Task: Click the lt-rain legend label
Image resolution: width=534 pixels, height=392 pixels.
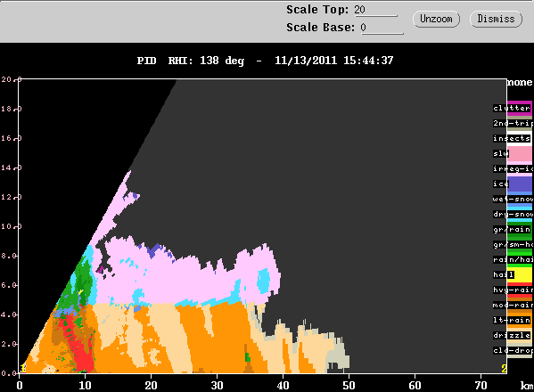Action: click(512, 320)
